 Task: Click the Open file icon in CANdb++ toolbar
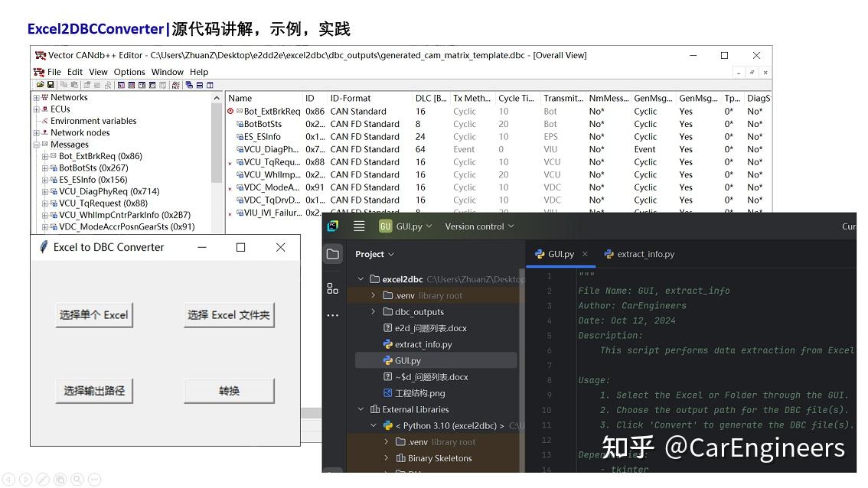pyautogui.click(x=41, y=84)
